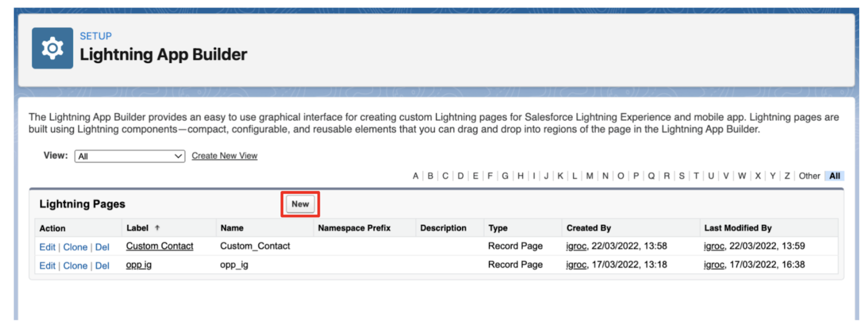Clone the opp_ig page
Viewport: 868px width, 327px height.
[x=75, y=266]
